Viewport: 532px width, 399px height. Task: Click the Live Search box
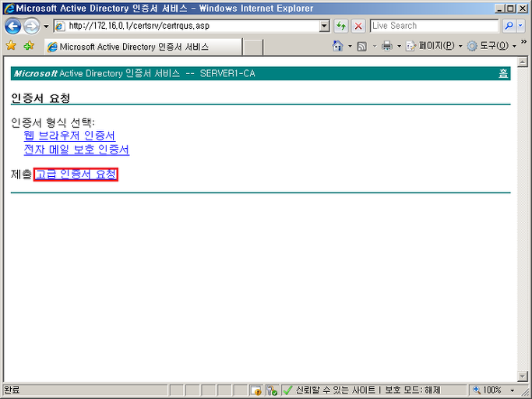click(435, 26)
